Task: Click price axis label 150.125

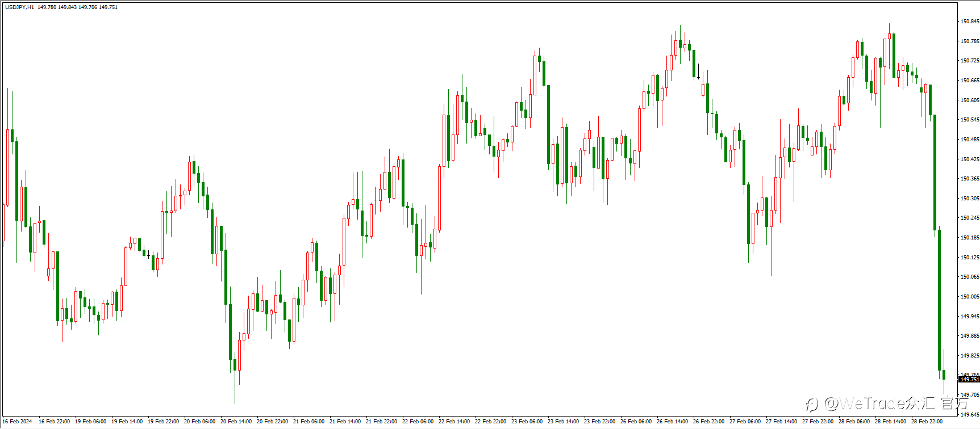Action: pyautogui.click(x=970, y=258)
